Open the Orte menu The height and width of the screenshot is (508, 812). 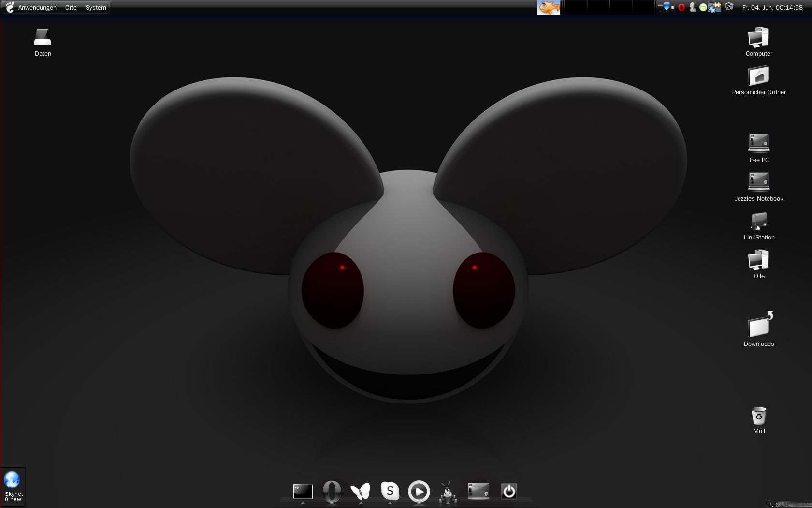point(71,7)
